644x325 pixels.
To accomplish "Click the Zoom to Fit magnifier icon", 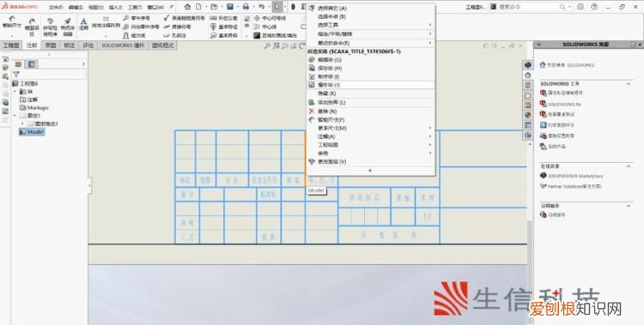I will (267, 46).
